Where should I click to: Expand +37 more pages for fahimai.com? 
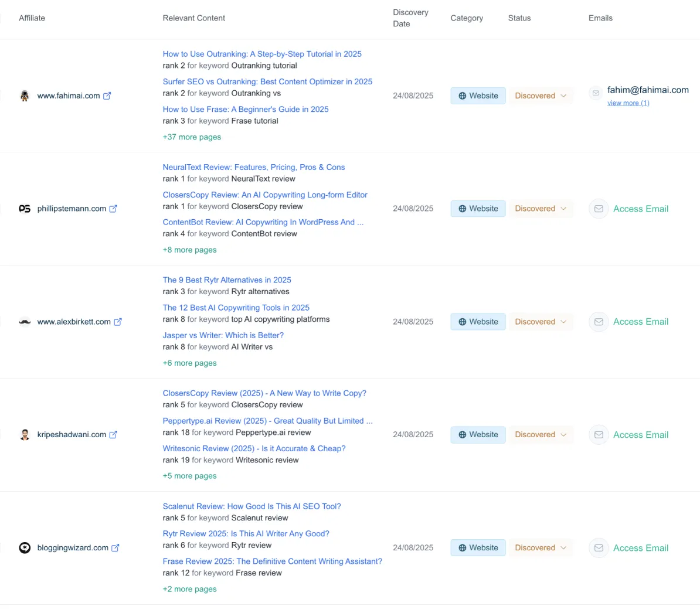coord(192,137)
